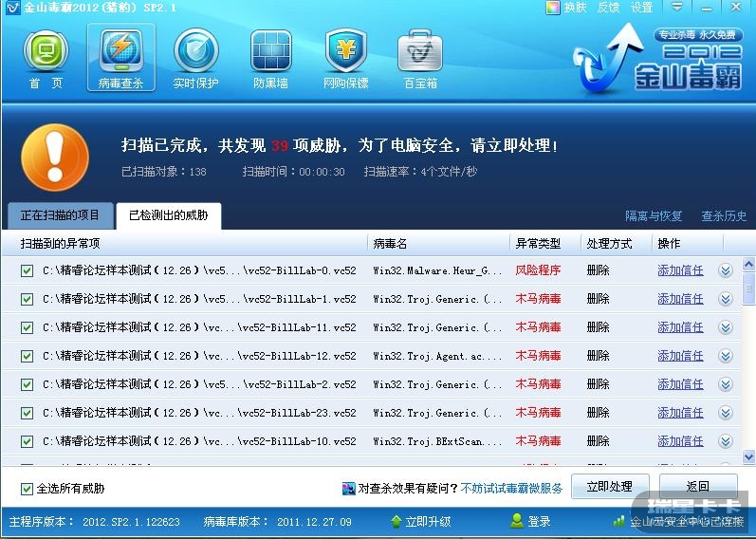Screen dimensions: 756x539
Task: Uncheck the vc52-BillLab-10.vc52 threat checkbox
Action: coord(27,441)
